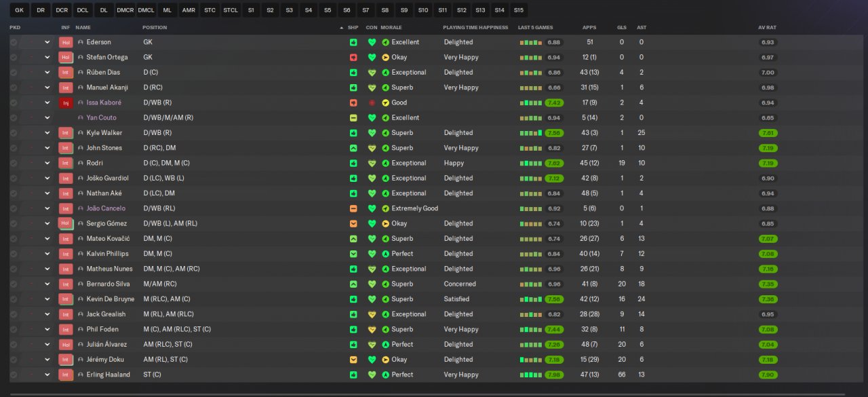
Task: Click Sergio Gómez's Hol status badge
Action: [x=66, y=223]
